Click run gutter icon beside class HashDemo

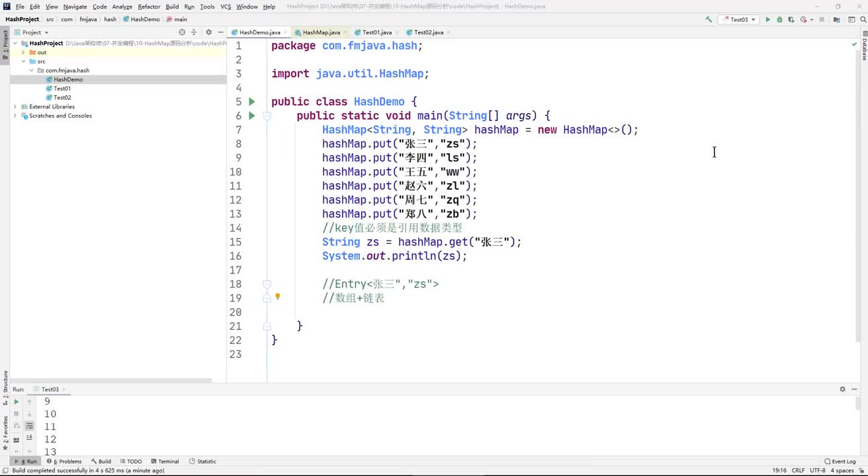[251, 102]
